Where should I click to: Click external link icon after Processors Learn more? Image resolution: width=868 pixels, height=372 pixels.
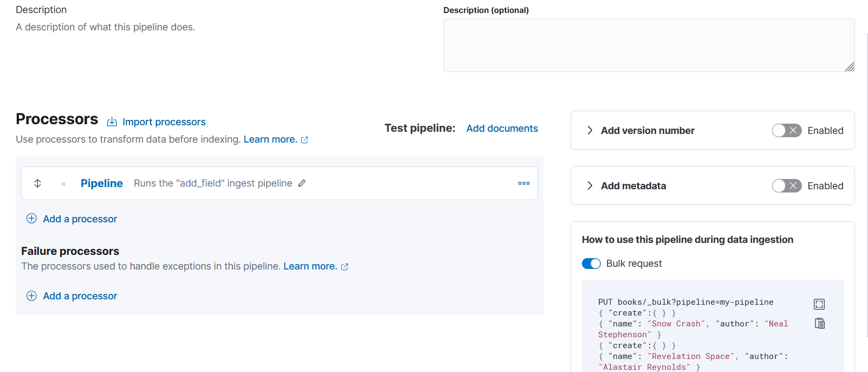tap(305, 140)
